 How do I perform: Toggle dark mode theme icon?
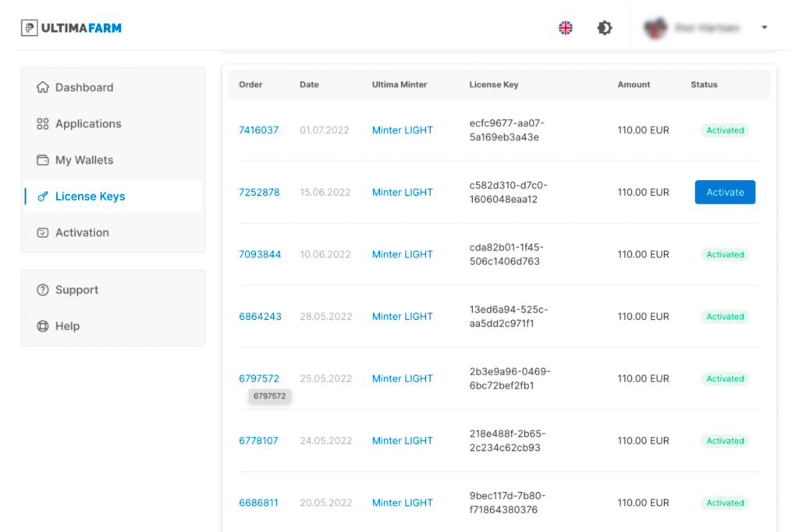tap(605, 27)
